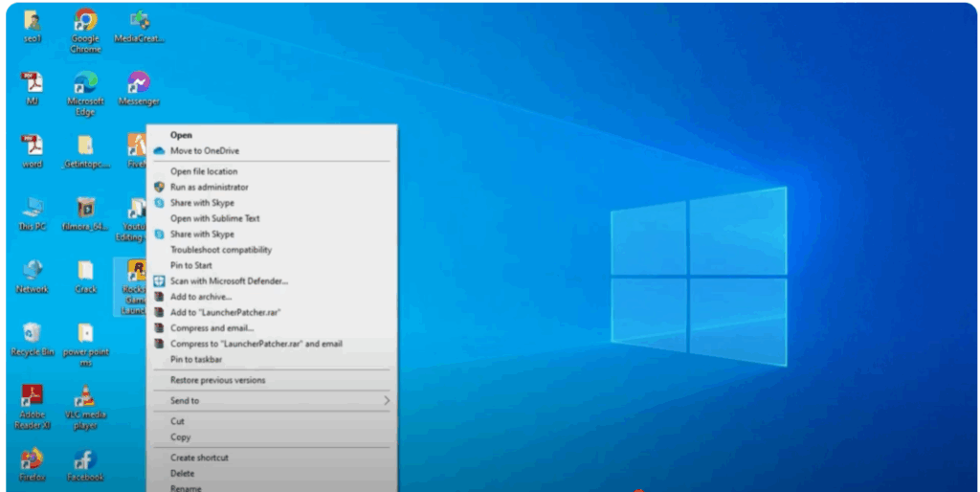Choose Restore previous versions

(271, 380)
